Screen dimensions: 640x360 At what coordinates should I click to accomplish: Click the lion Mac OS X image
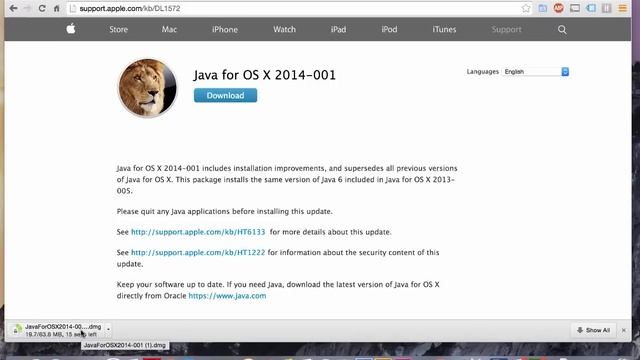(x=147, y=88)
